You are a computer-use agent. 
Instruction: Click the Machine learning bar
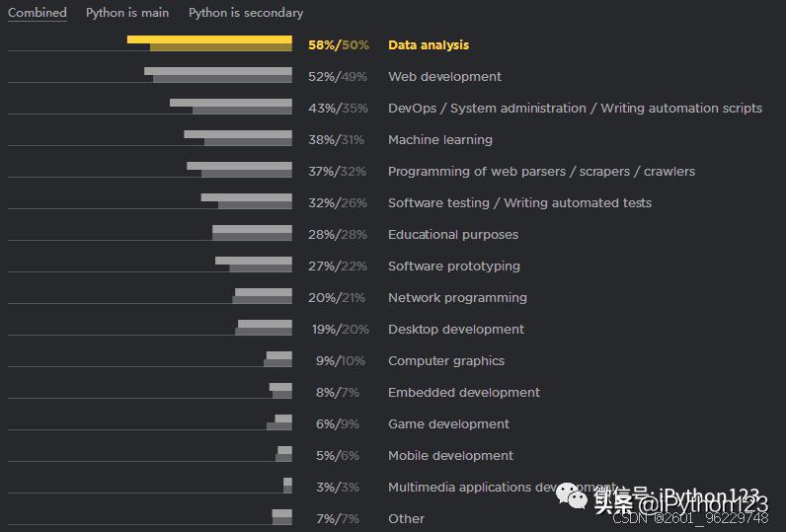point(238,138)
